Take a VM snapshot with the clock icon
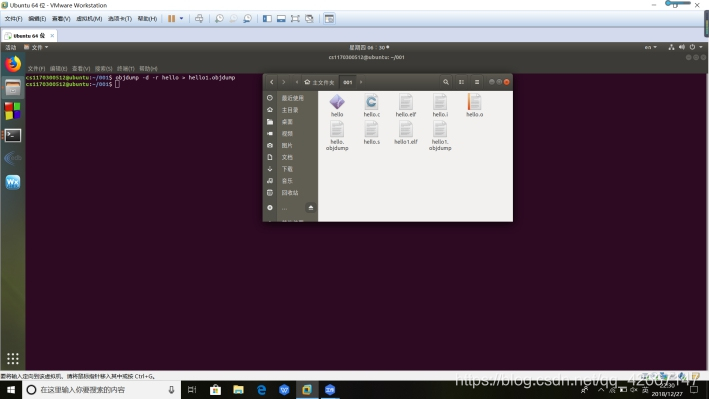This screenshot has width=709, height=399. 219,19
